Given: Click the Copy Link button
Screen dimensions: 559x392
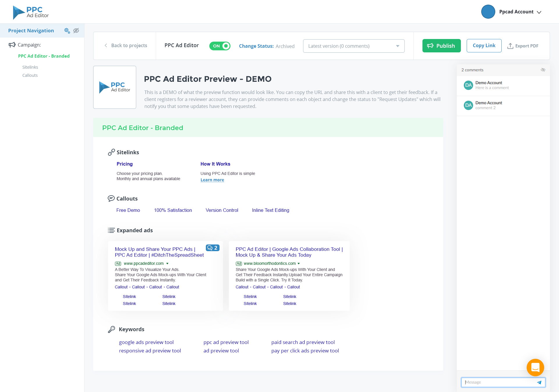Looking at the screenshot, I should pyautogui.click(x=484, y=46).
